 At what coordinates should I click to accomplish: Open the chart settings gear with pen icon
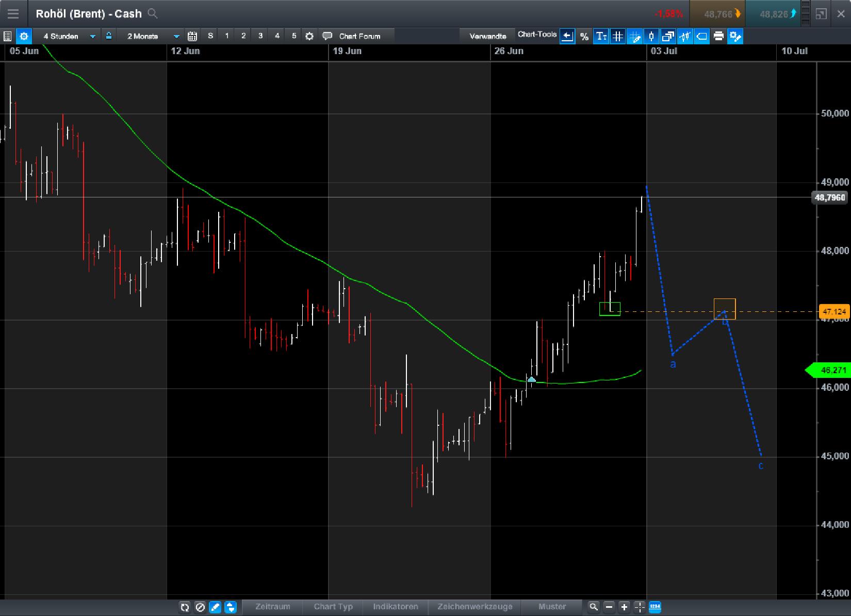click(735, 36)
